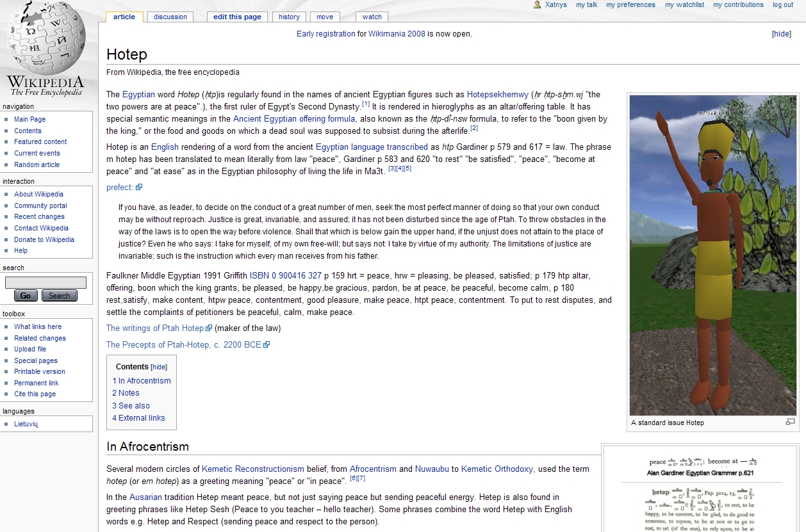Click the Search button
The width and height of the screenshot is (806, 532).
point(59,295)
